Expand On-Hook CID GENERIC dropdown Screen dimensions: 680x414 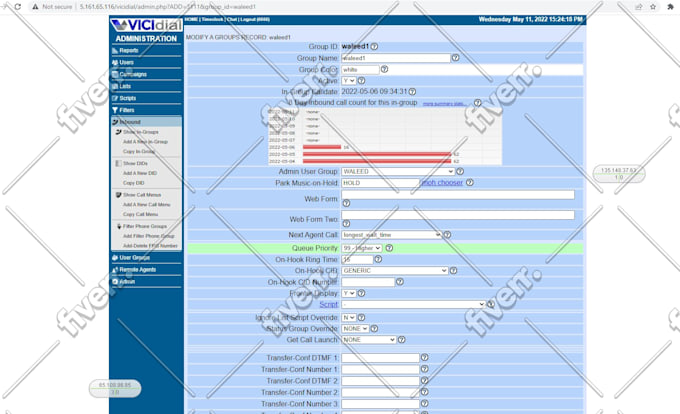click(x=395, y=271)
